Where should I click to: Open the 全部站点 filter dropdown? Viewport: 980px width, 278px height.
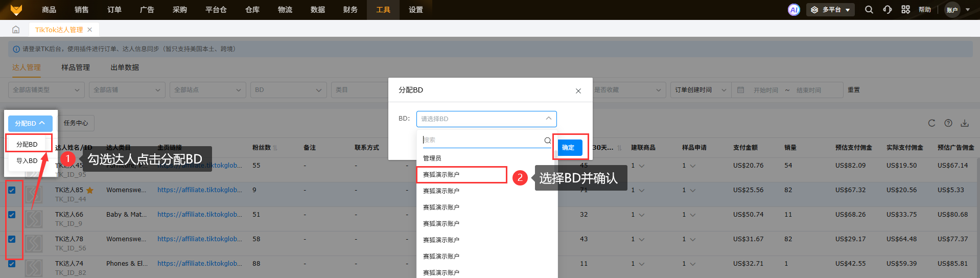[x=208, y=90]
